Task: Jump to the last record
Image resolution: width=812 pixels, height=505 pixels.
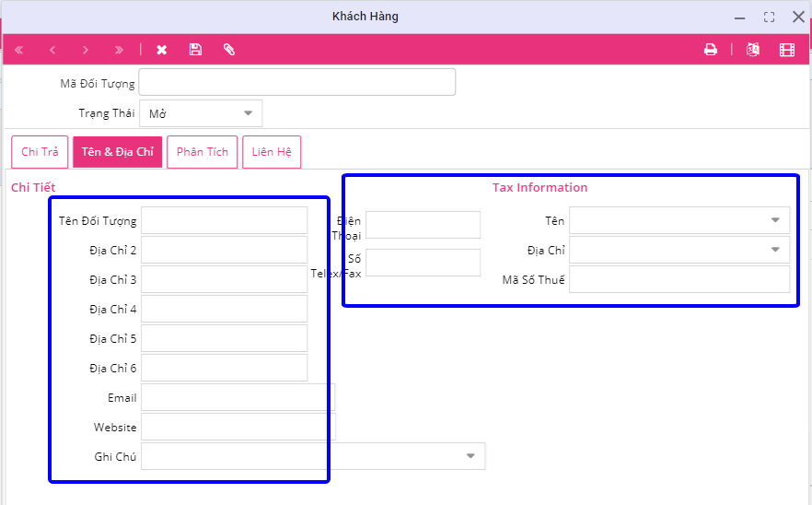Action: click(119, 50)
